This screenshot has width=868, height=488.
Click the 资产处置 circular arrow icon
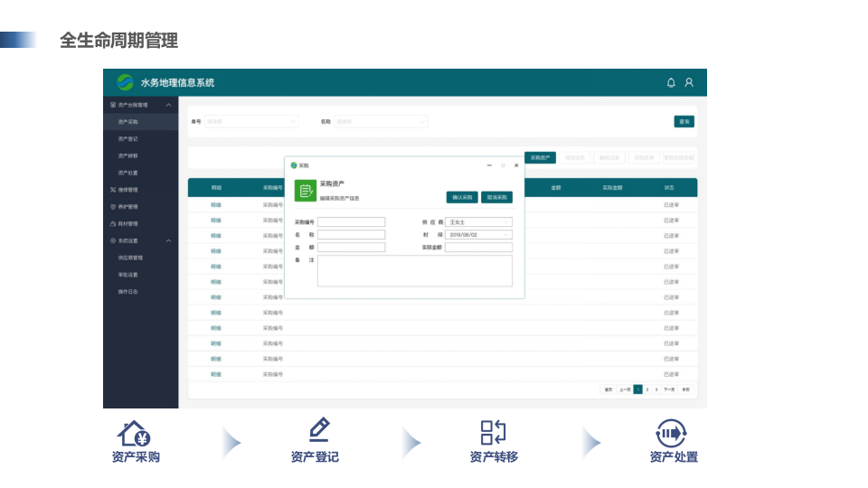click(x=671, y=433)
